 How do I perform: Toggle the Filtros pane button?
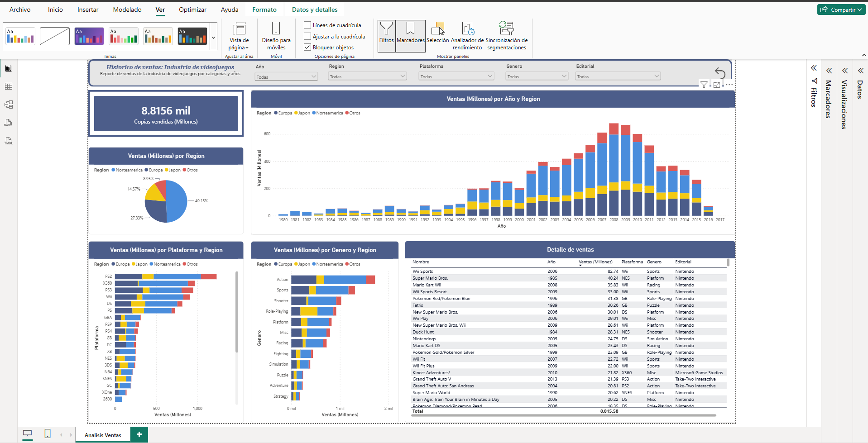coord(386,36)
